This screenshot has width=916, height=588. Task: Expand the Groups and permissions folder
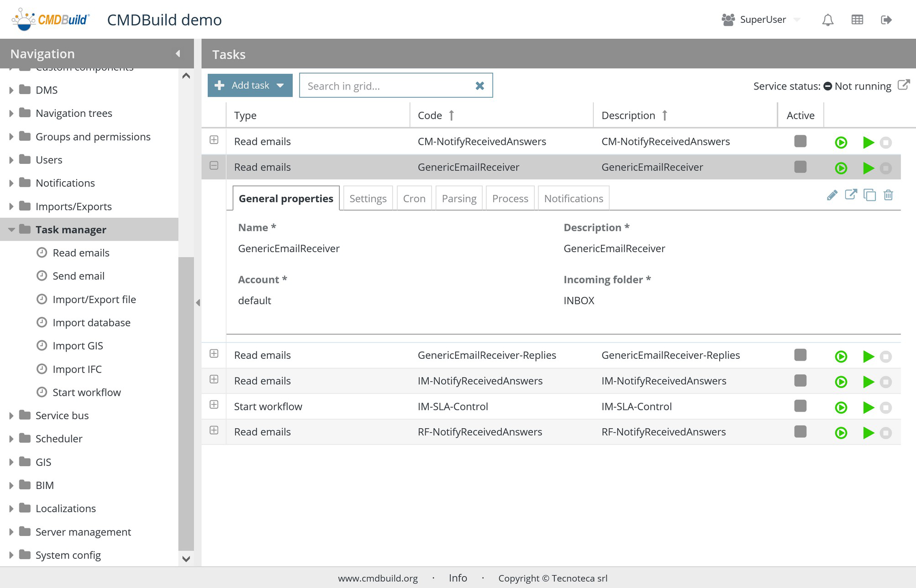pyautogui.click(x=11, y=136)
